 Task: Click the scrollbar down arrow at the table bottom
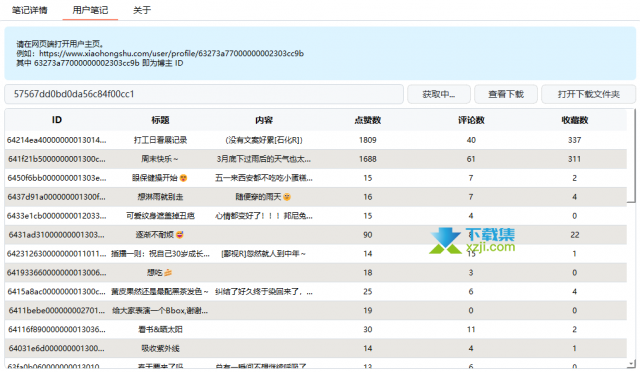coord(631,363)
